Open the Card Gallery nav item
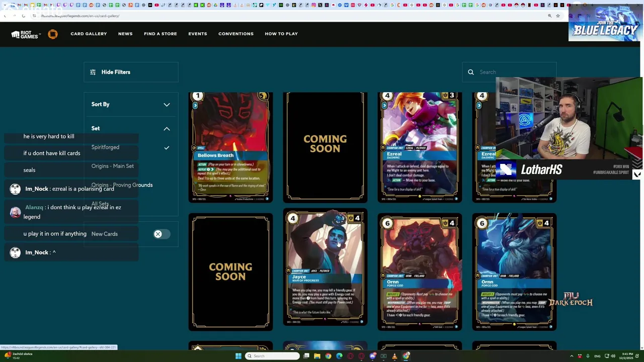This screenshot has height=362, width=644. [x=89, y=34]
